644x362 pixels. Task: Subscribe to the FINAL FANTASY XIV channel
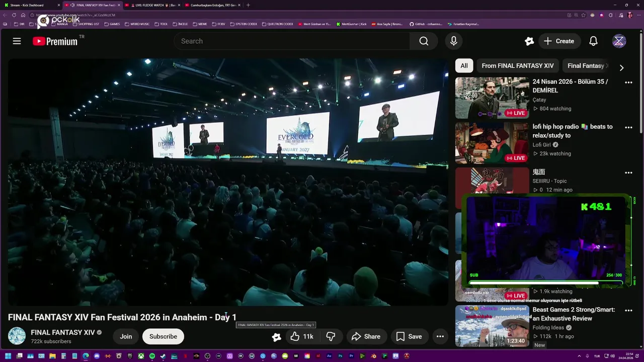(x=163, y=336)
